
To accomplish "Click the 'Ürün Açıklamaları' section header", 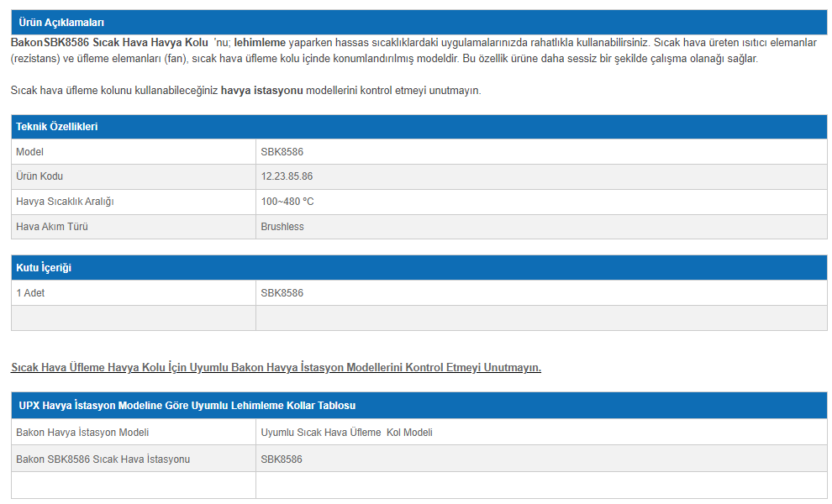I will point(419,23).
